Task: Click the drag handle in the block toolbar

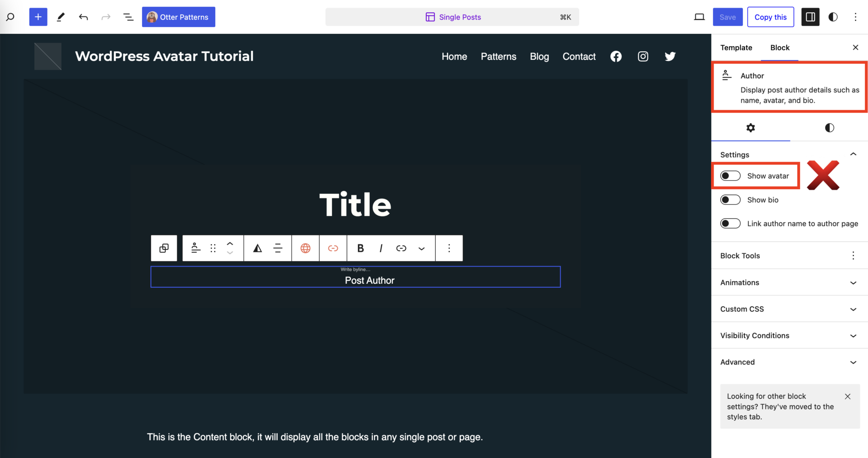Action: (x=212, y=248)
